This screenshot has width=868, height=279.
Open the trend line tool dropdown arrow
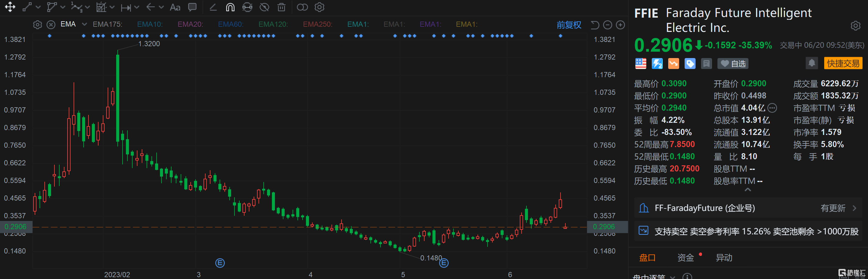pyautogui.click(x=38, y=7)
